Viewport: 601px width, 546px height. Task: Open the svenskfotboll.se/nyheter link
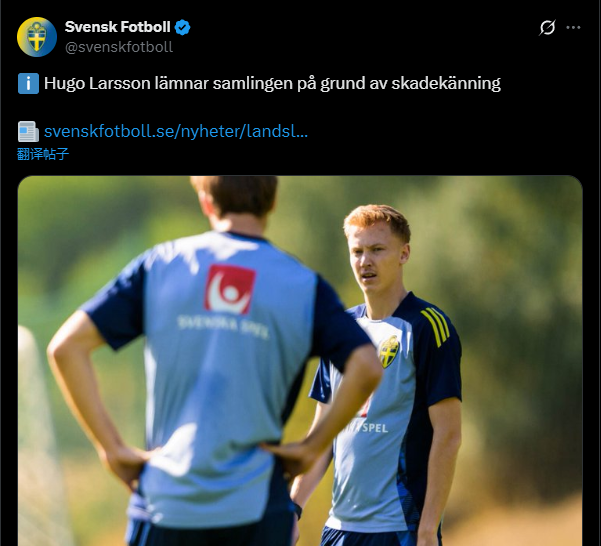tap(176, 131)
